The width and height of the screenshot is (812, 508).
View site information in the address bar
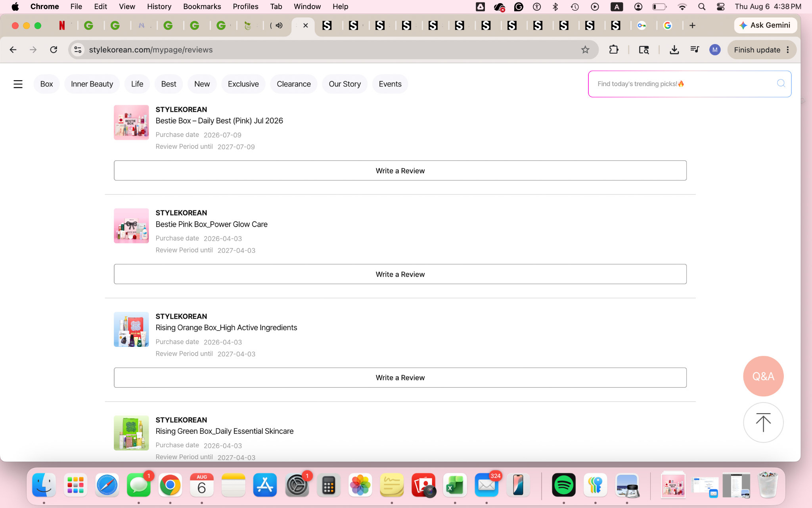(78, 50)
